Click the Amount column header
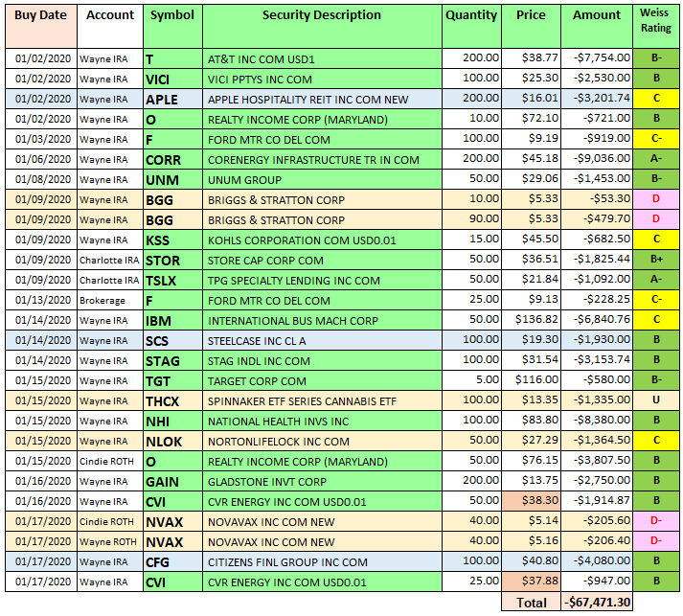 coord(597,15)
